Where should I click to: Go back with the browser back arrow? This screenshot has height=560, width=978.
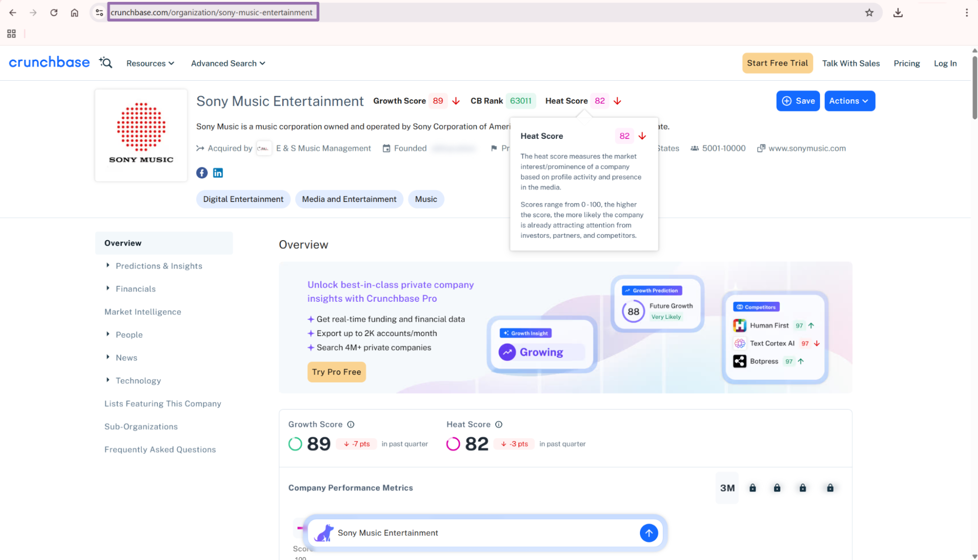13,13
